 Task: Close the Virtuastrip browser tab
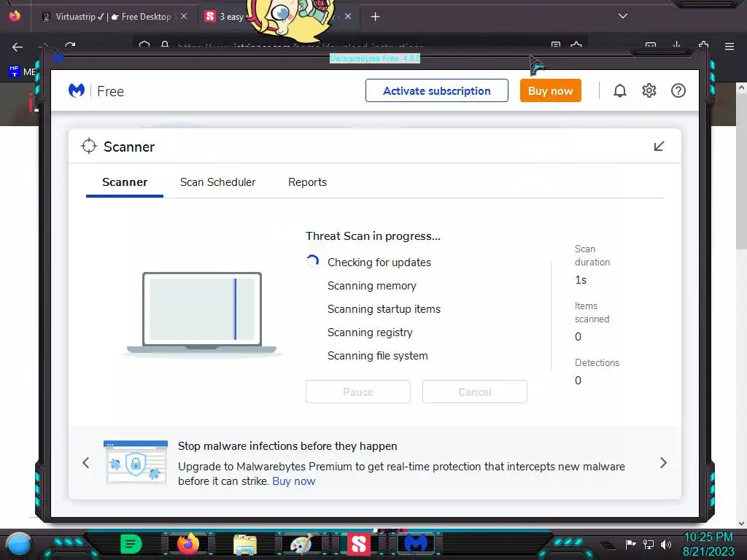[184, 16]
